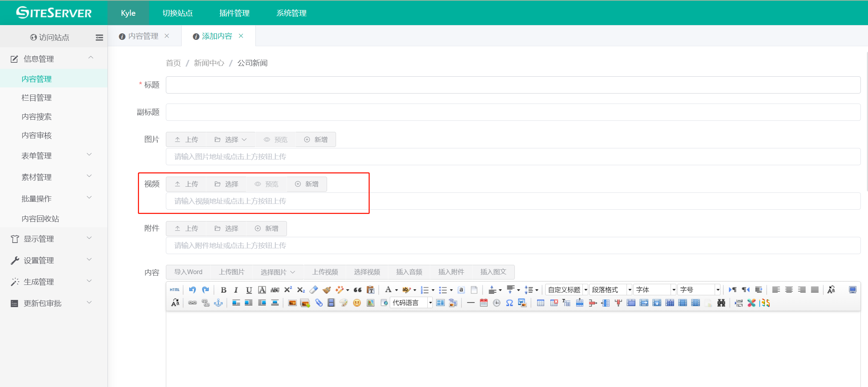Apply bold formatting in editor

click(x=224, y=290)
